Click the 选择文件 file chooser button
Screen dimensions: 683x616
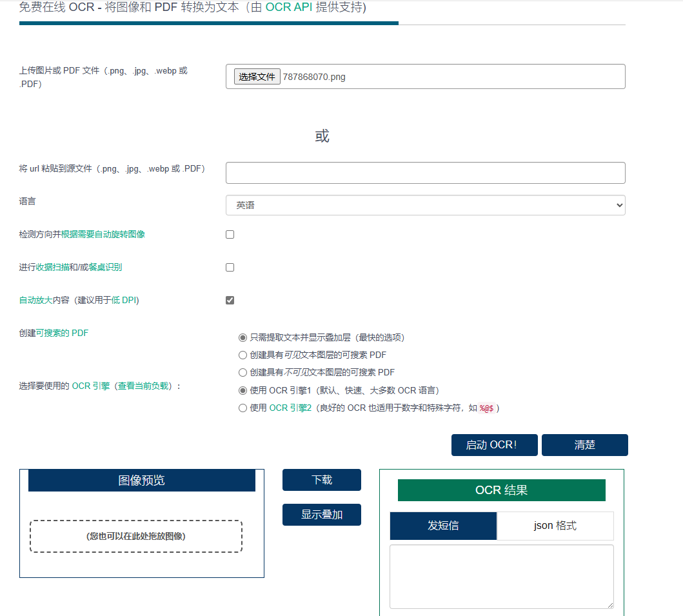257,77
